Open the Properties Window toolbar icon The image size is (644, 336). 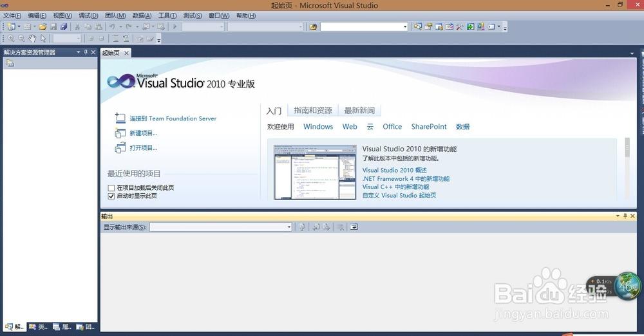428,26
